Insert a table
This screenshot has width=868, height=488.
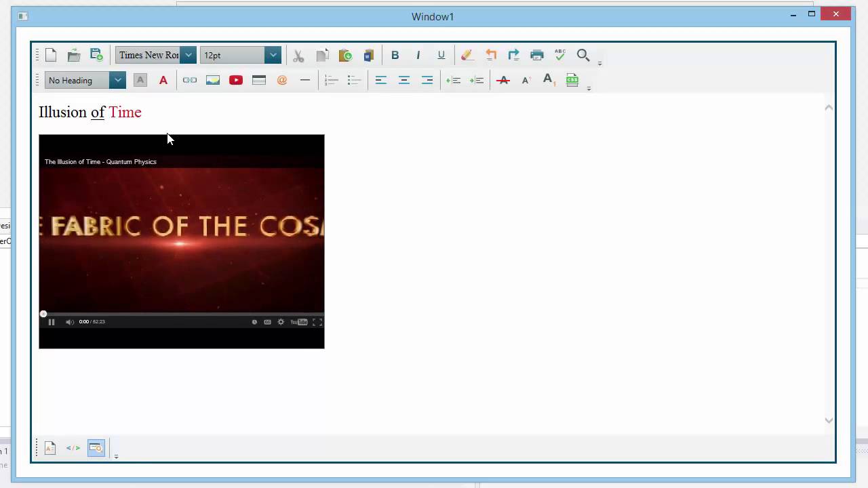[259, 80]
